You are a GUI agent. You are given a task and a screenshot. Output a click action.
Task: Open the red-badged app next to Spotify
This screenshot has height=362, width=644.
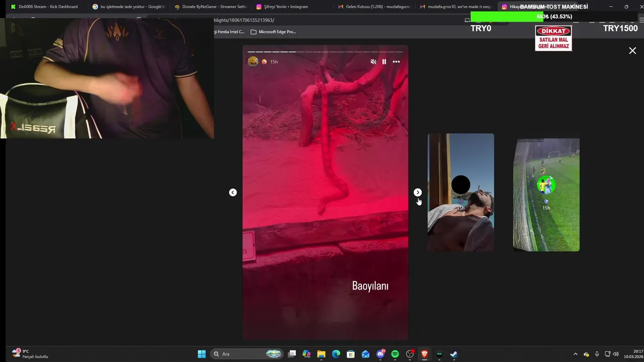[410, 354]
